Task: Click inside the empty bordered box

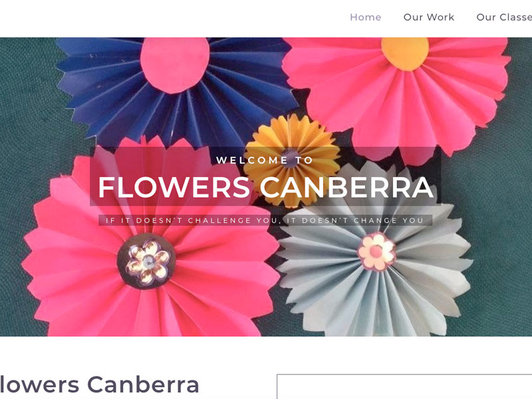Action: coord(404,387)
